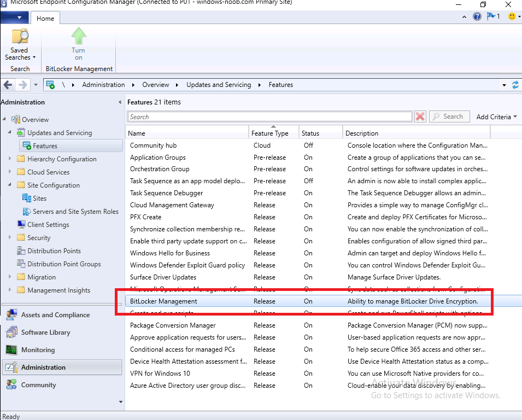Select the Community hub feature row
The image size is (522, 420).
tap(324, 145)
